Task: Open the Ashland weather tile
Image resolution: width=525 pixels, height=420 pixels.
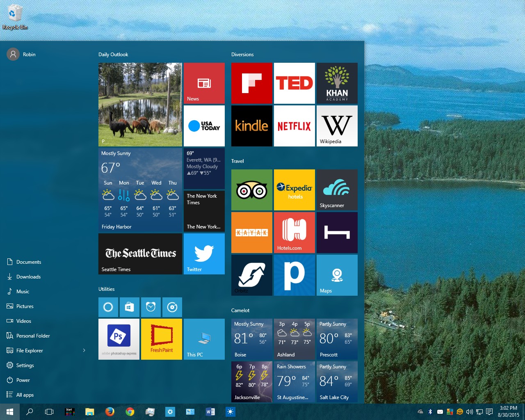Action: (x=294, y=339)
